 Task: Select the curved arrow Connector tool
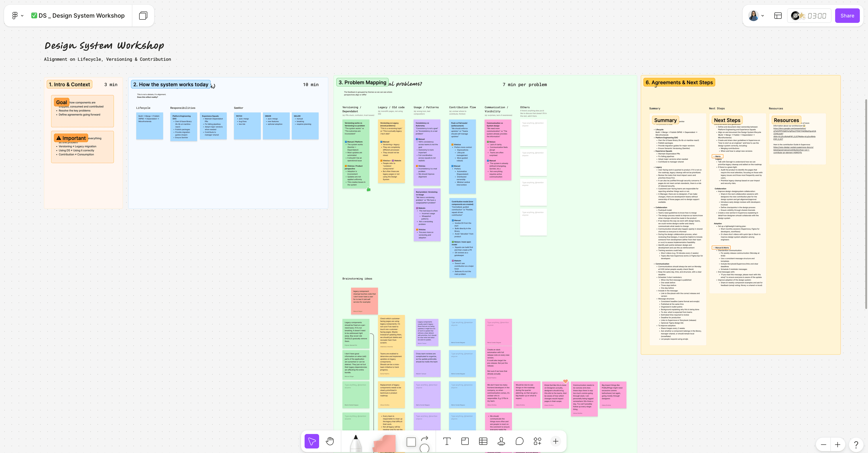point(425,438)
